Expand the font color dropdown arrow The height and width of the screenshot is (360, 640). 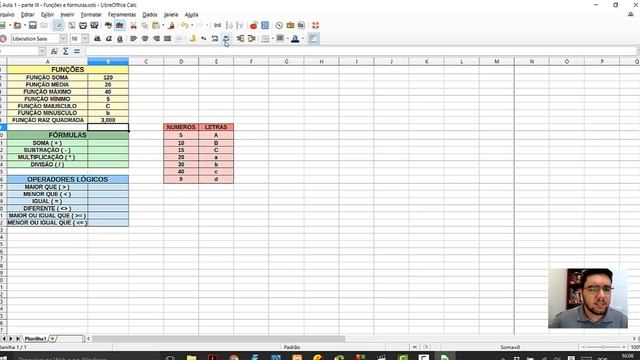(x=302, y=38)
